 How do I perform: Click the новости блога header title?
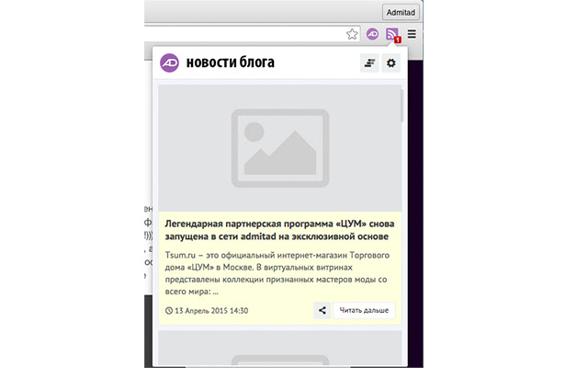tap(231, 63)
